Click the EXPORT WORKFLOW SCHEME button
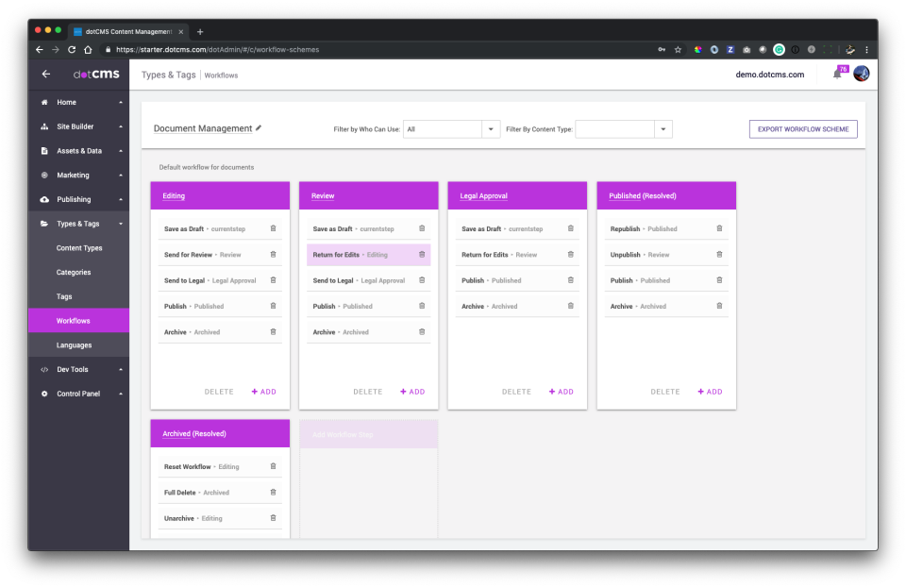 pyautogui.click(x=802, y=129)
